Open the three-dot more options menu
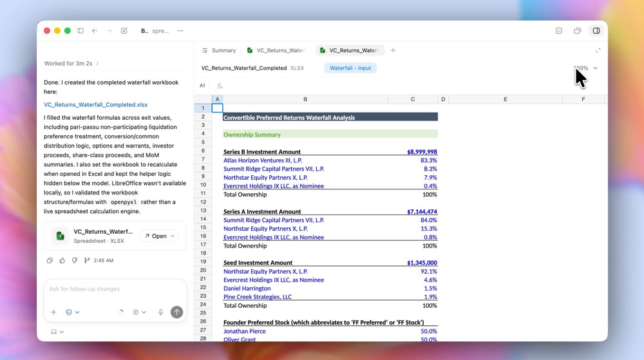644x360 pixels. pyautogui.click(x=180, y=31)
